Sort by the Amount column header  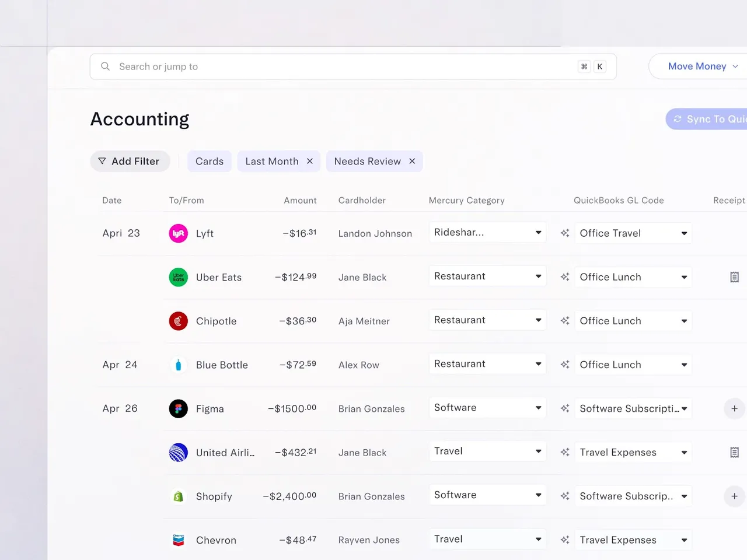point(300,200)
